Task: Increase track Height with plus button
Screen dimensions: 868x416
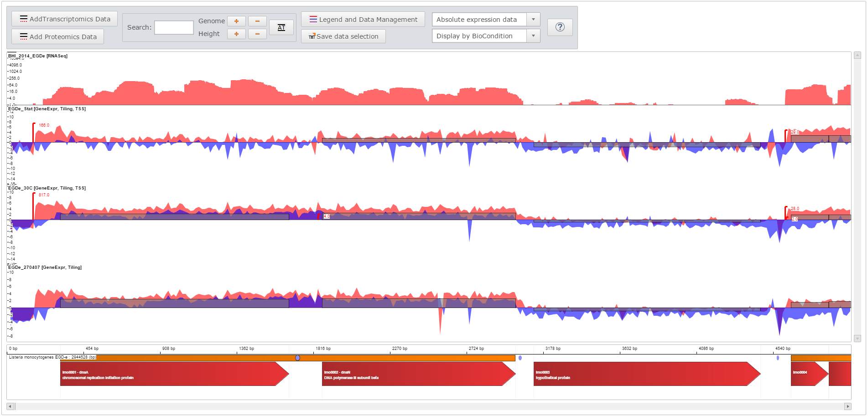Action: [236, 34]
